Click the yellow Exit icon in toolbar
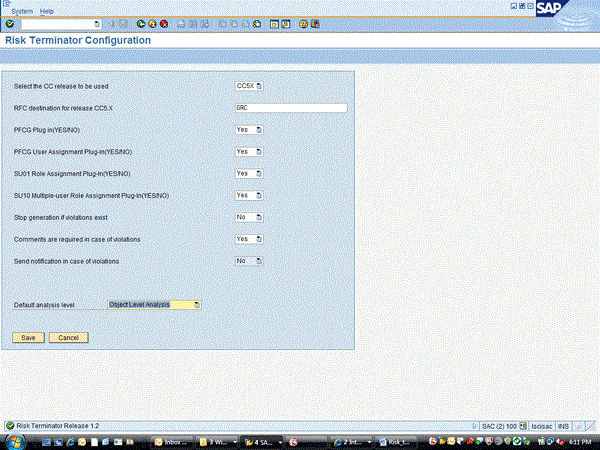Screen dimensions: 600x450 tap(151, 23)
